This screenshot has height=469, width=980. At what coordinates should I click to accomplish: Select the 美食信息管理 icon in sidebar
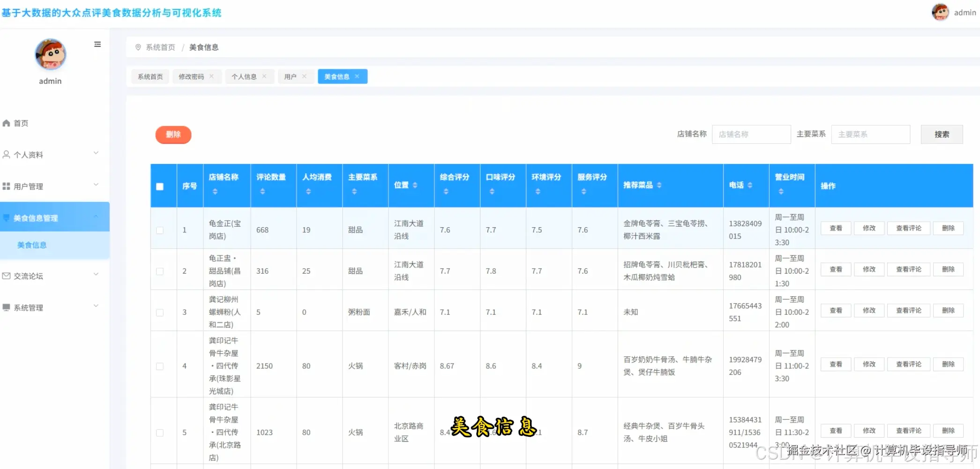coord(6,217)
